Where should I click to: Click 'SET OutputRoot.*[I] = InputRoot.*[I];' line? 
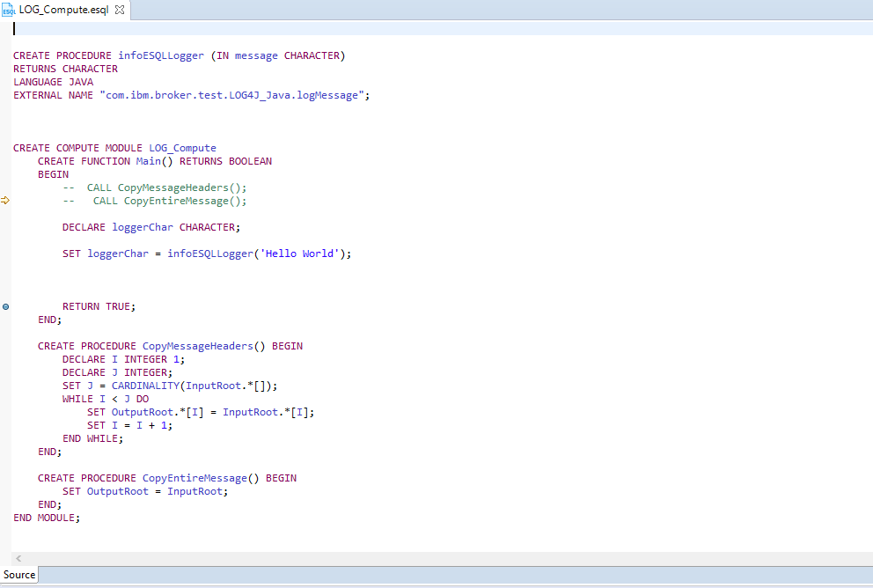pyautogui.click(x=201, y=413)
